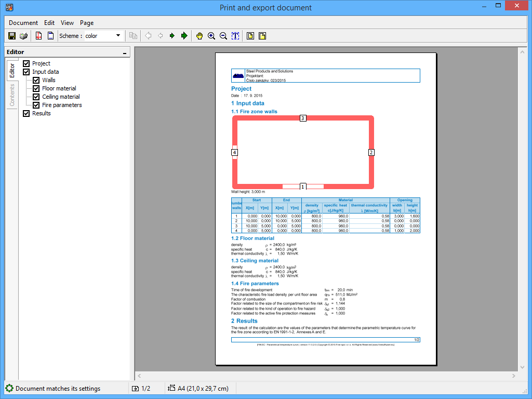Click the page size A4 status selector
Screen dimensions: 532x399
pos(198,388)
